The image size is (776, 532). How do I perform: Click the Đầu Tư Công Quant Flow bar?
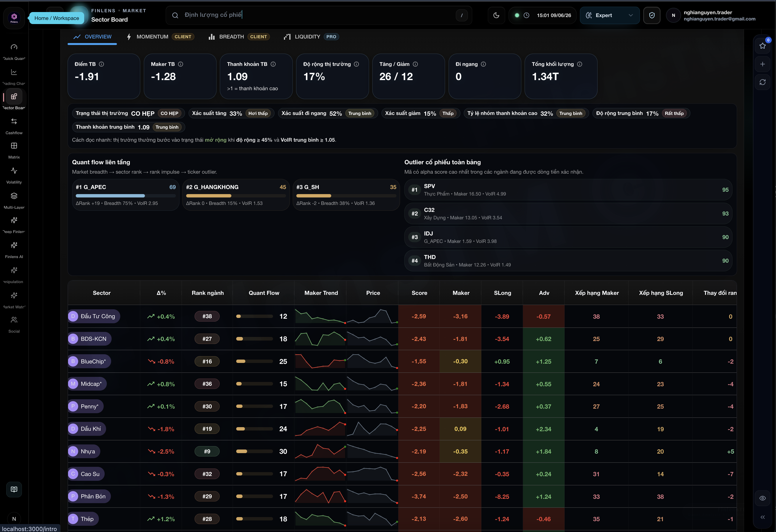[254, 317]
